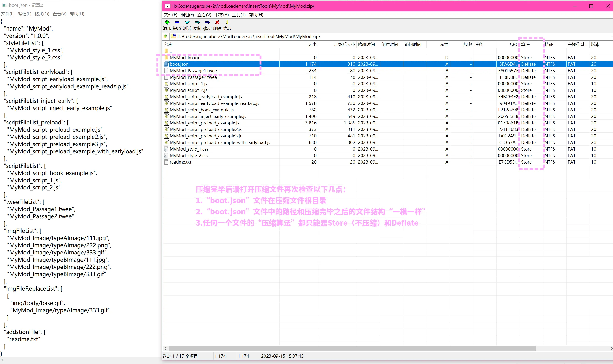This screenshot has height=364, width=613.
Task: Click the Copy (复制) arrow icon
Action: [x=197, y=22]
